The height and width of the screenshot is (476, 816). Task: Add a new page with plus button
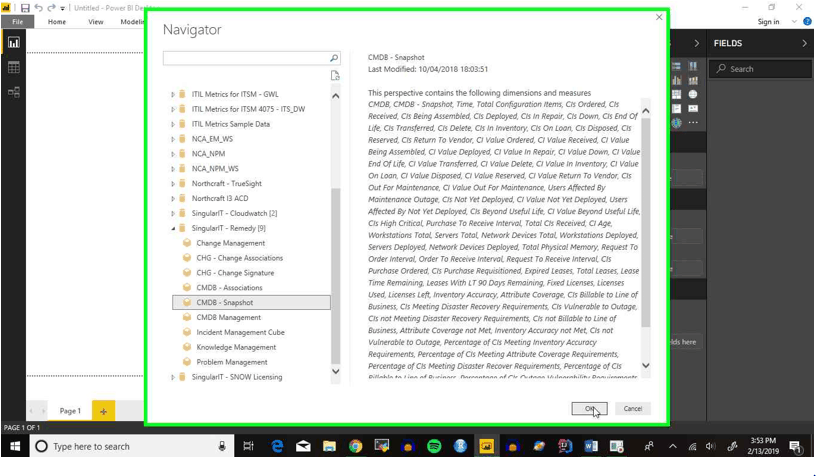103,411
